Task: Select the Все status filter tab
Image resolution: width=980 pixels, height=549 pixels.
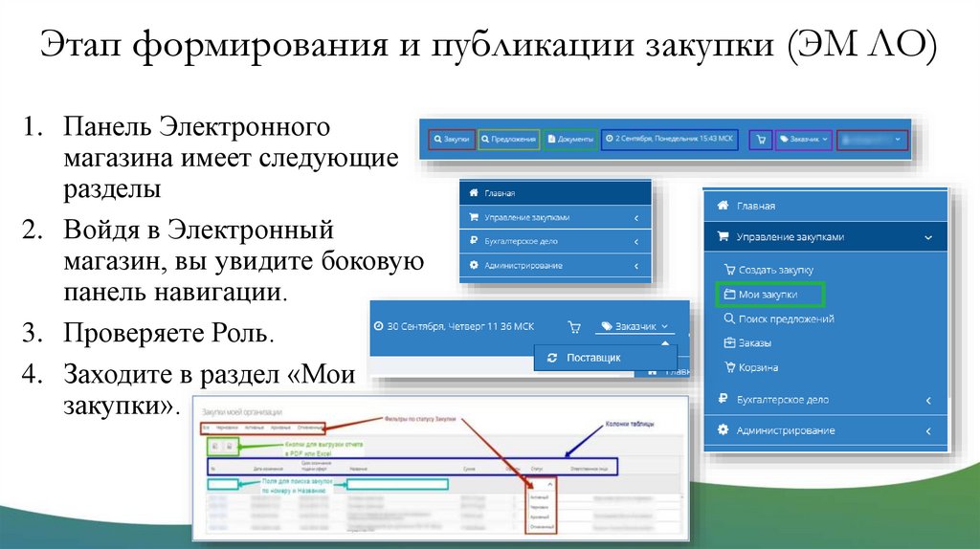Action: pyautogui.click(x=206, y=428)
